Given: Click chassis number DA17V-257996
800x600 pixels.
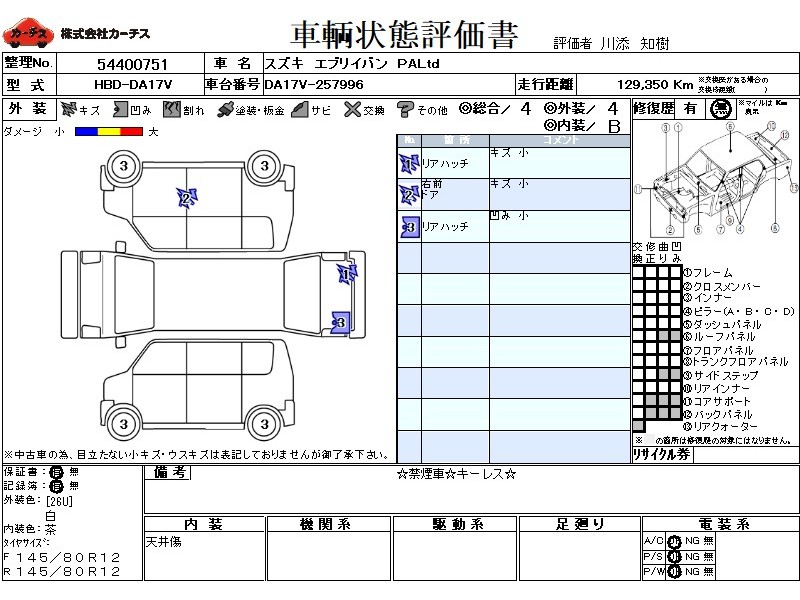Looking at the screenshot, I should click(314, 85).
